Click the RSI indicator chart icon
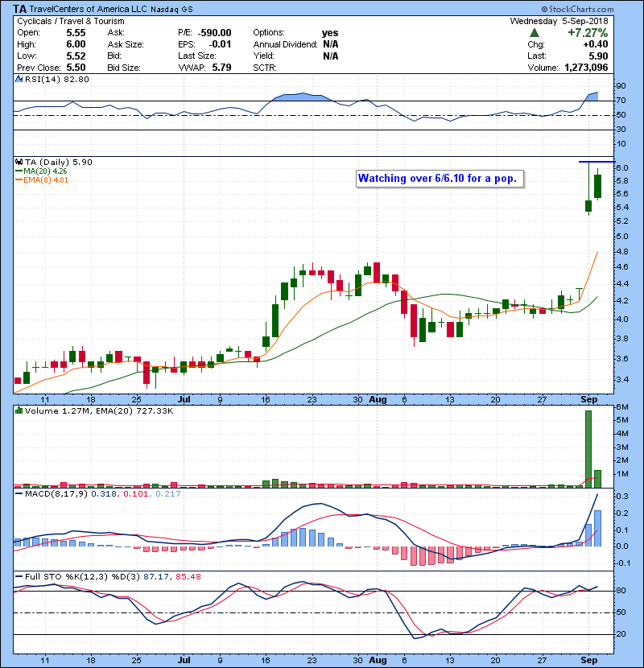 pos(19,79)
